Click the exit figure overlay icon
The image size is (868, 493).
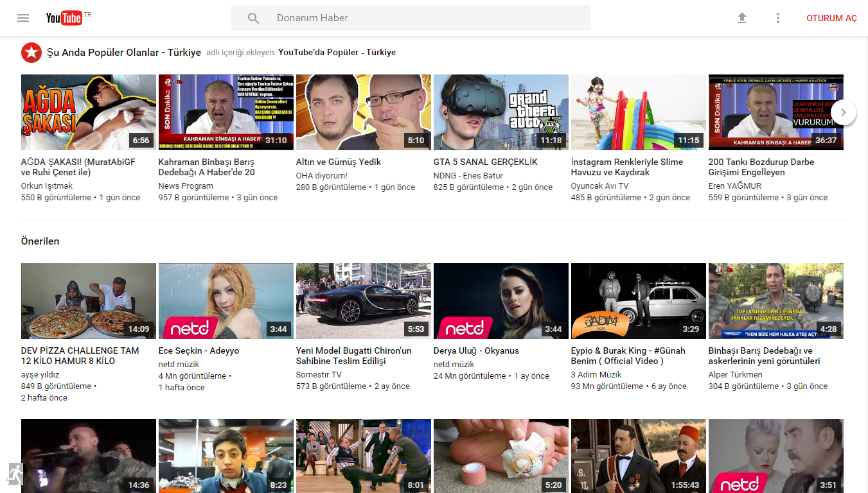[15, 474]
